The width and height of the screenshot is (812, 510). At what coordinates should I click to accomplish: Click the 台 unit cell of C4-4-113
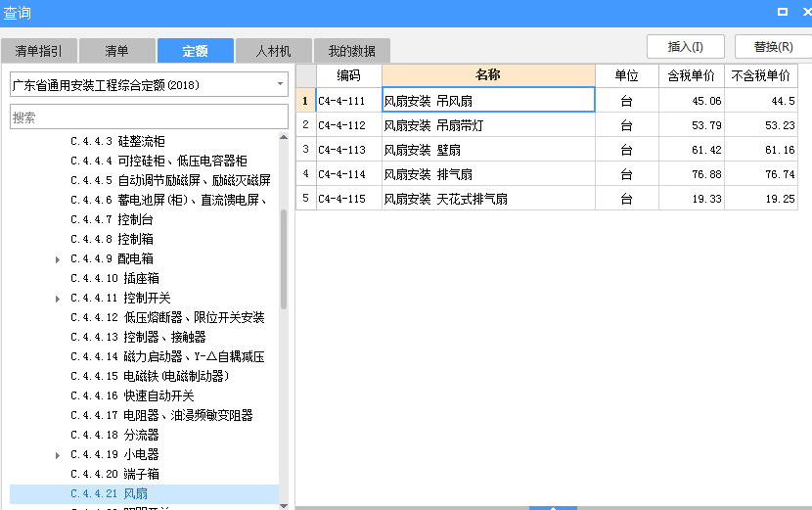(626, 150)
